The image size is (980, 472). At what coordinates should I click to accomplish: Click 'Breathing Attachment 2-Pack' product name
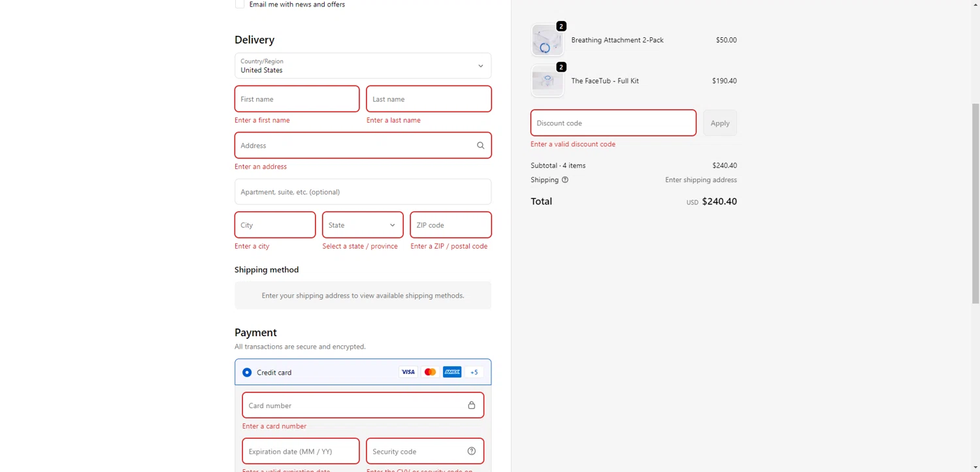click(617, 40)
